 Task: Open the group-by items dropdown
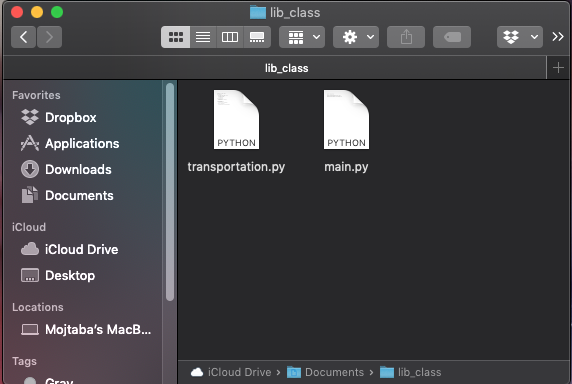(x=302, y=37)
